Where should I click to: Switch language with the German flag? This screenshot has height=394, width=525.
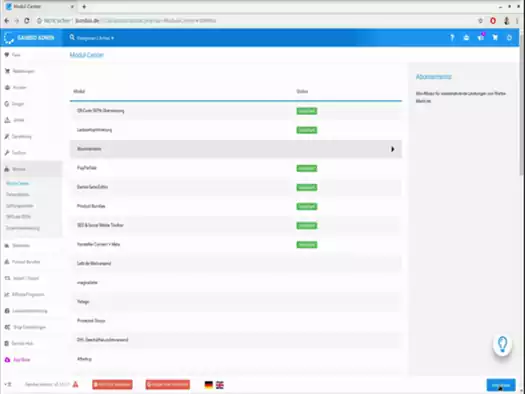(209, 385)
